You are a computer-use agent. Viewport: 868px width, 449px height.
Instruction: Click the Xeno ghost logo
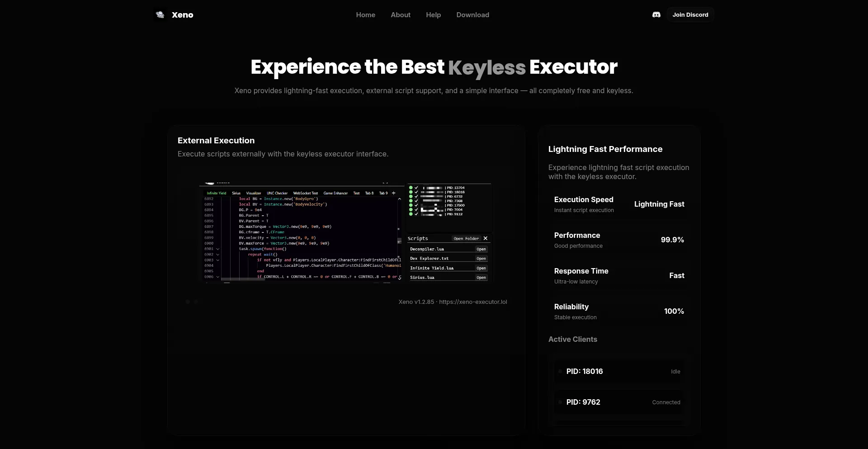tap(160, 14)
